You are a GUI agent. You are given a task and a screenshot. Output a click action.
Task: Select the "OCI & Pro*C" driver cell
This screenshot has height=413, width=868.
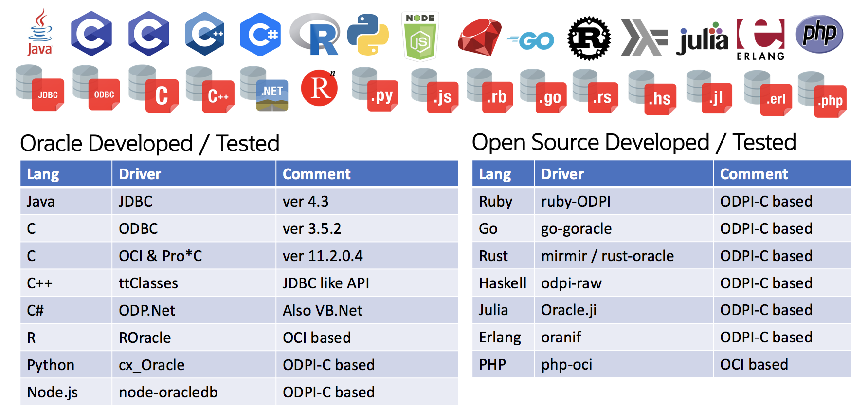tap(194, 256)
